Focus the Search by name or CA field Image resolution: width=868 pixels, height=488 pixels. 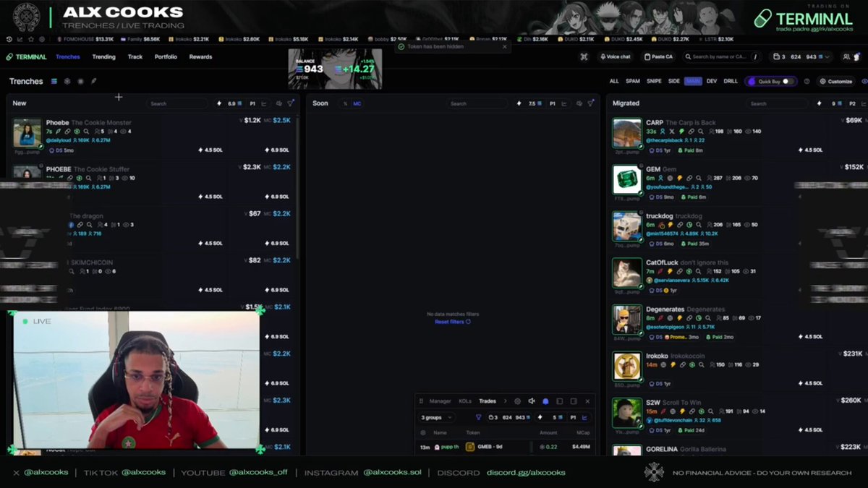click(721, 56)
